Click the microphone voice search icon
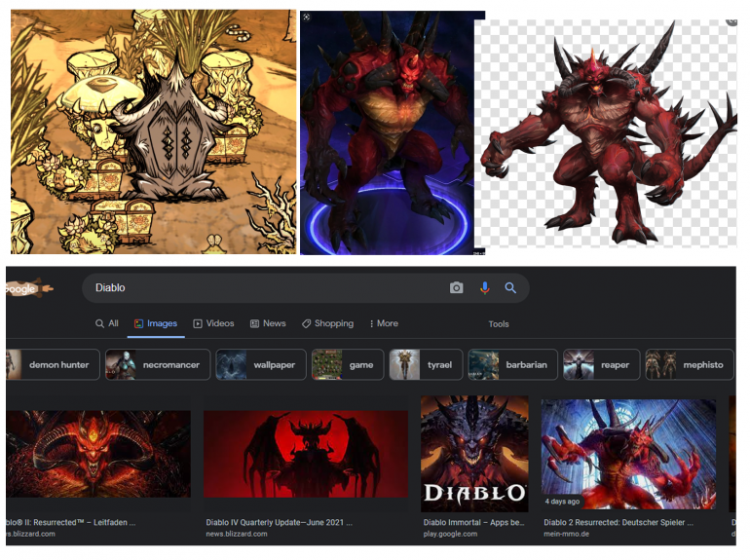This screenshot has height=560, width=750. click(x=484, y=287)
